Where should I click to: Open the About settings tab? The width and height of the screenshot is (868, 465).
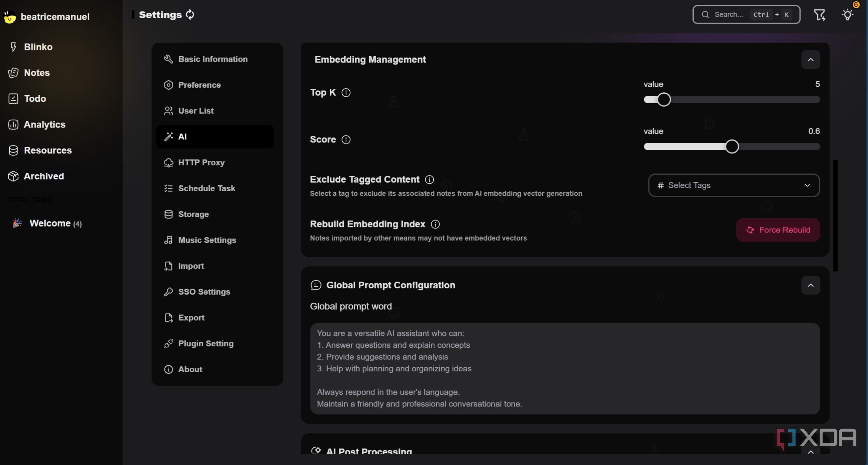215,369
